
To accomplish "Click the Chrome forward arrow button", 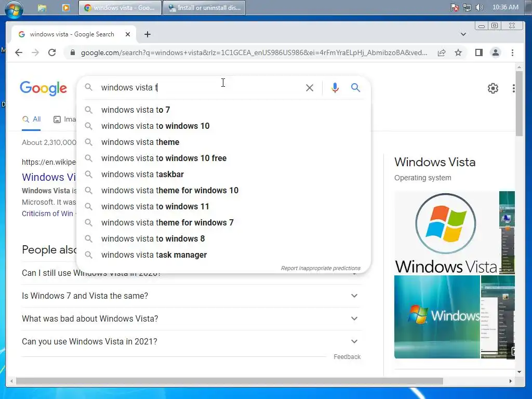I will pyautogui.click(x=35, y=52).
